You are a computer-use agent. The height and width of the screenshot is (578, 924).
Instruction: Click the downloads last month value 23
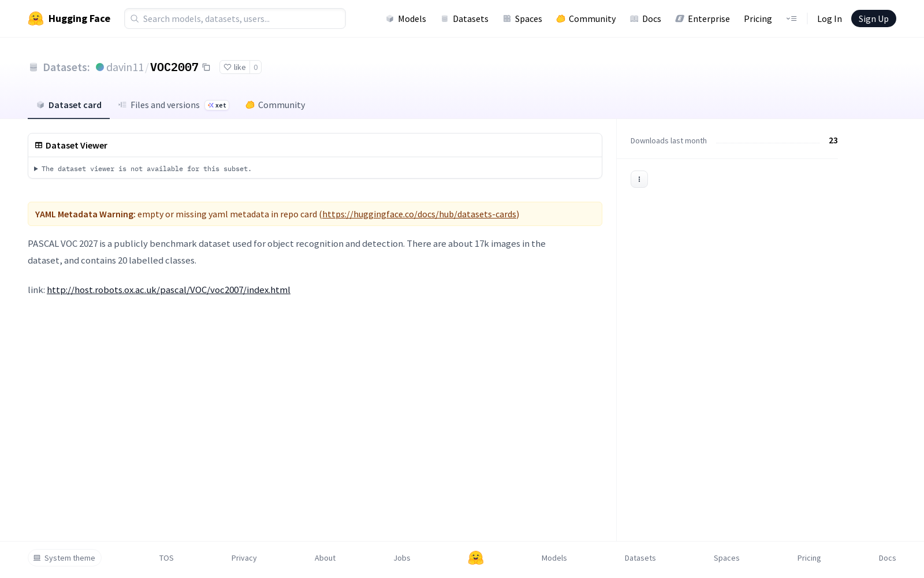833,140
